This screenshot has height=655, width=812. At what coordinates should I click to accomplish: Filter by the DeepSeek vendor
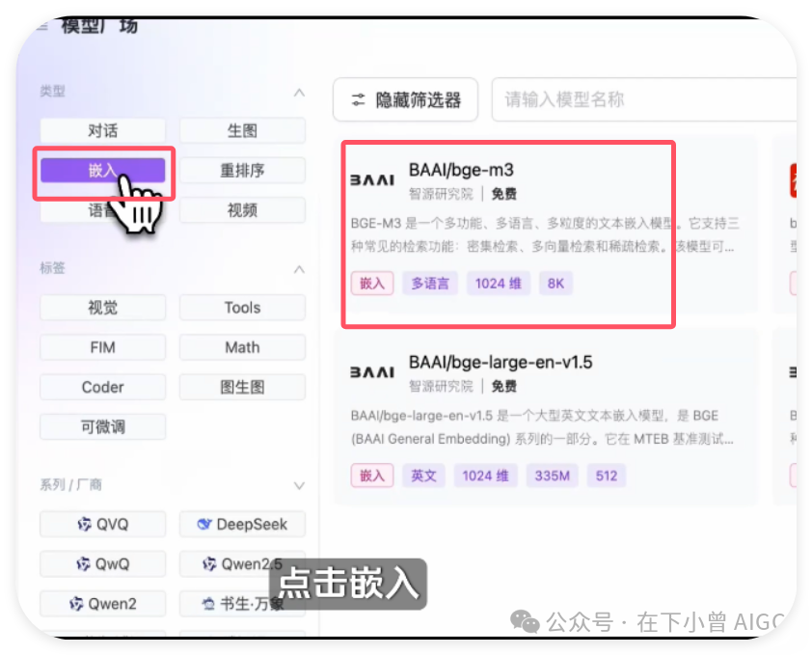coord(242,525)
